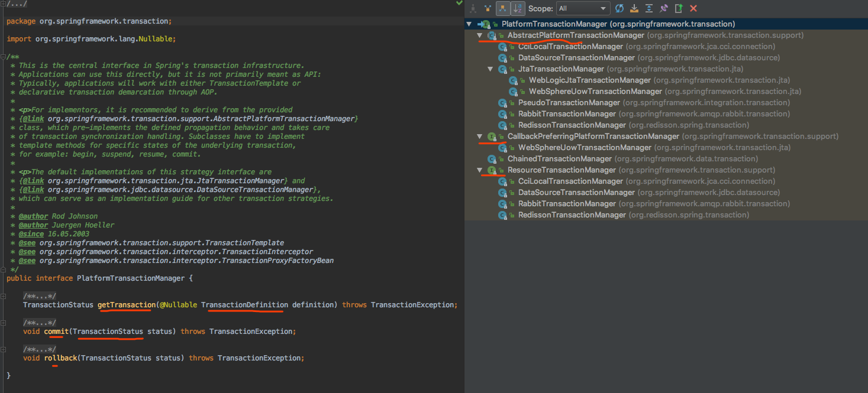Refresh the hierarchy tree
868x393 pixels.
(619, 8)
